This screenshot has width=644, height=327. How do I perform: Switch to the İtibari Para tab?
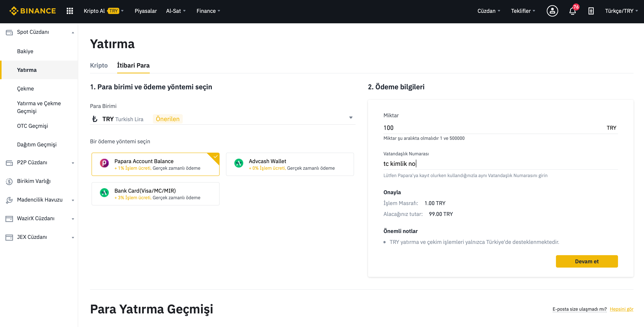[x=133, y=65]
